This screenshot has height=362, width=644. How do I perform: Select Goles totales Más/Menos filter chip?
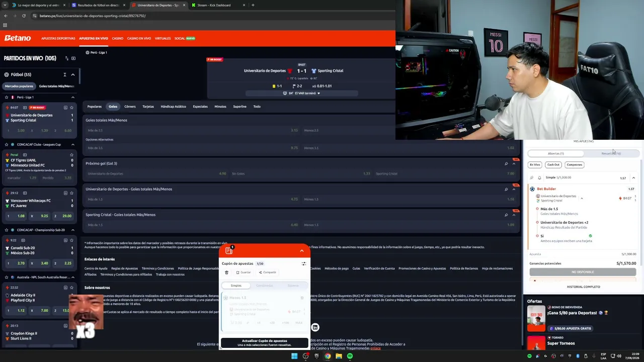point(57,86)
